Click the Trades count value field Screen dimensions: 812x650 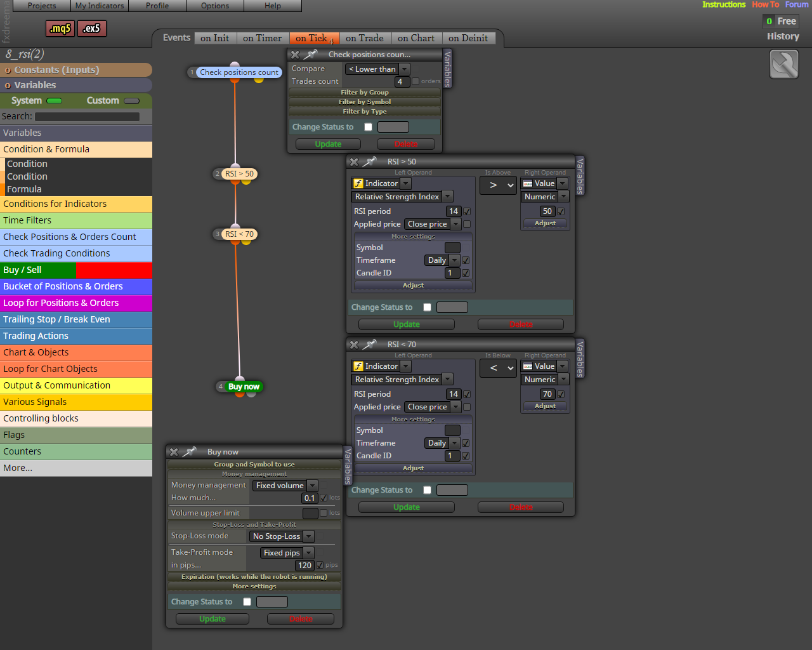coord(403,81)
